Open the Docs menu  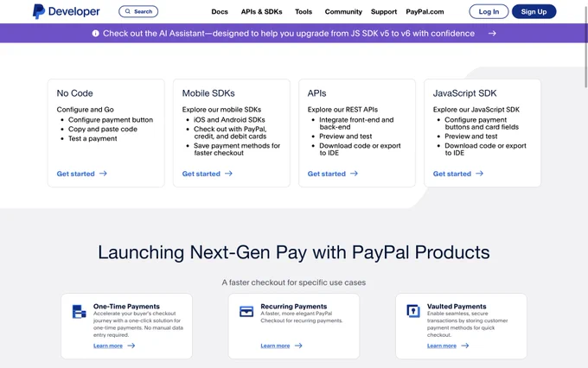(220, 11)
